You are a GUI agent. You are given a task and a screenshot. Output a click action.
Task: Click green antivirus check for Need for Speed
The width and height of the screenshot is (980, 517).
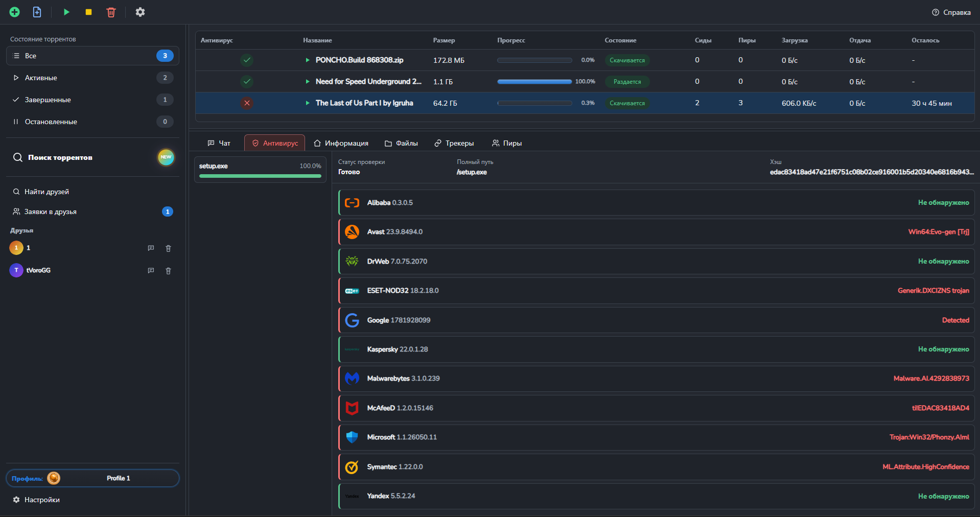click(x=247, y=81)
